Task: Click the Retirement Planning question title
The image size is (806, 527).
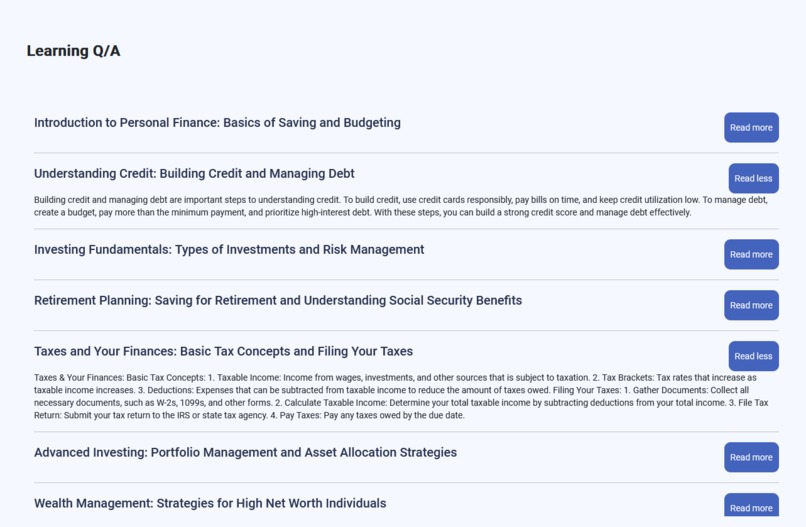Action: pos(278,301)
